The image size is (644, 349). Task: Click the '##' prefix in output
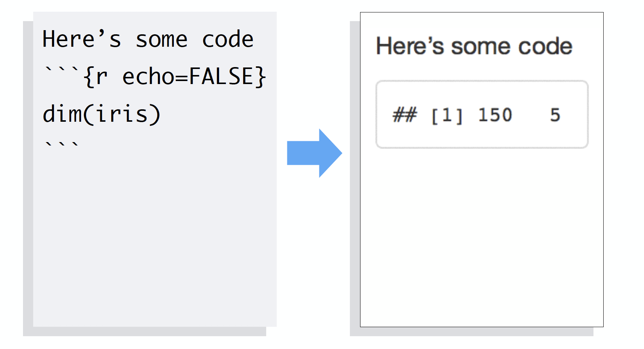(x=405, y=115)
